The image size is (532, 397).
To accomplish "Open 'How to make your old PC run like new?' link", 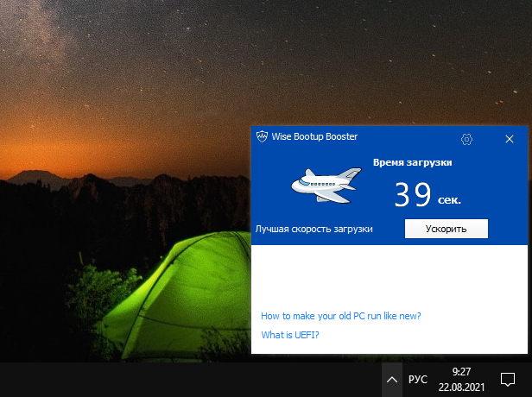I will point(340,316).
